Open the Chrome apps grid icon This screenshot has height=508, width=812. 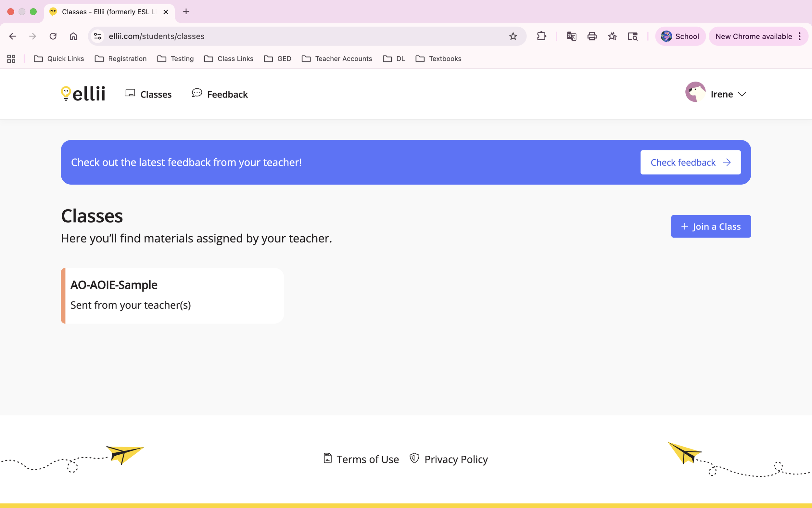(11, 59)
